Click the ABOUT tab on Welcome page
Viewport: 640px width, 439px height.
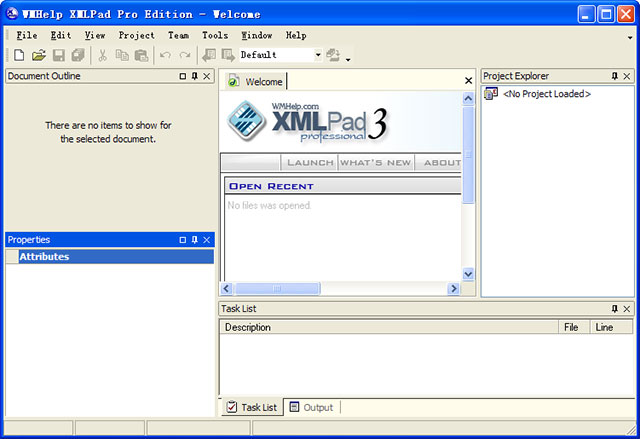click(442, 163)
